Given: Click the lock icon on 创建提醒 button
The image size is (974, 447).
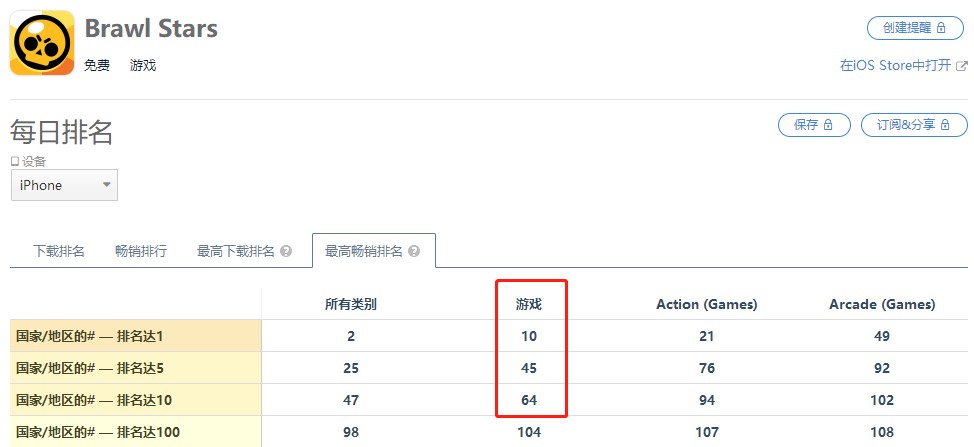Looking at the screenshot, I should point(940,28).
